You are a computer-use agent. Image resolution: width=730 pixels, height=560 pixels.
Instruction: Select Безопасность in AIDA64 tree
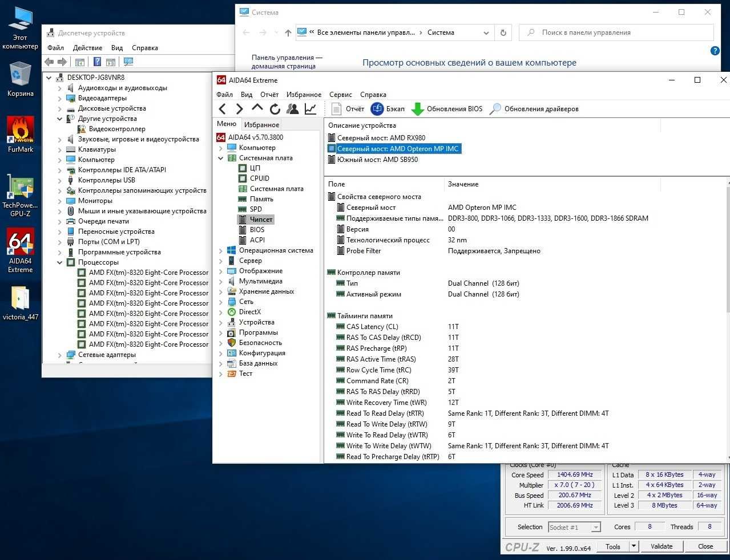pos(255,343)
